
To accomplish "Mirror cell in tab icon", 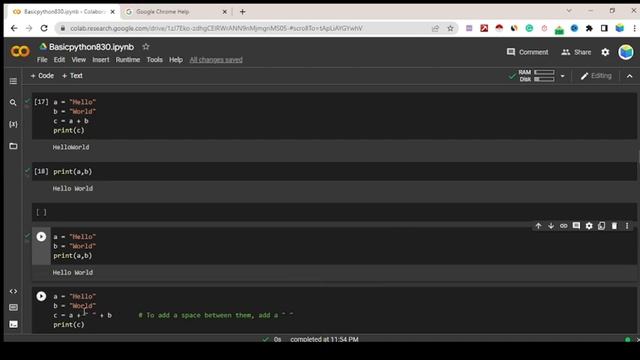I will coord(602,226).
